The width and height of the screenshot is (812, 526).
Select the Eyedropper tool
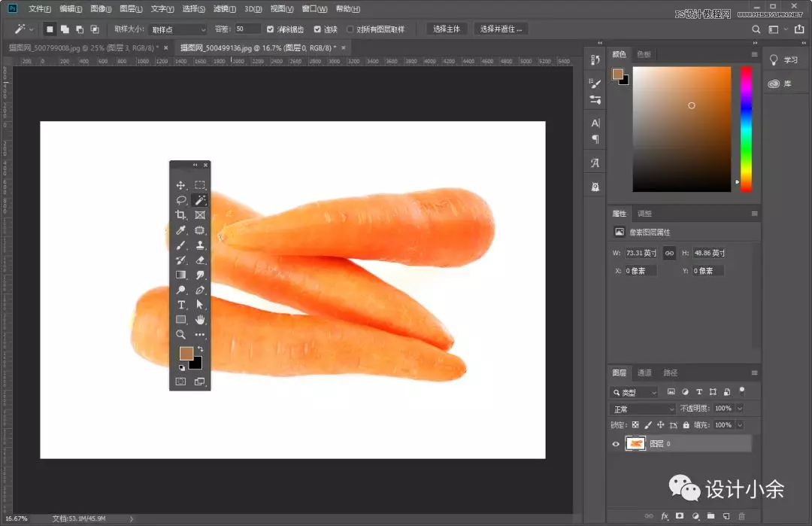[180, 230]
